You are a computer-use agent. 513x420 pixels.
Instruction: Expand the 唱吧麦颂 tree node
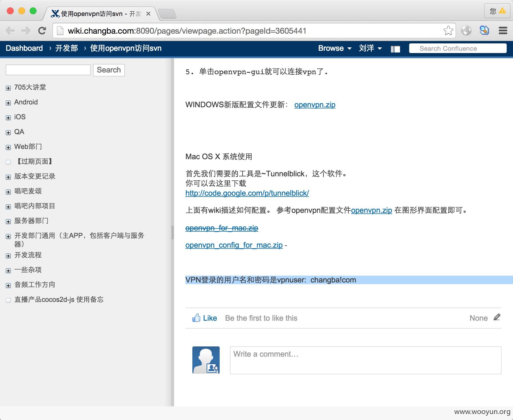tap(8, 192)
